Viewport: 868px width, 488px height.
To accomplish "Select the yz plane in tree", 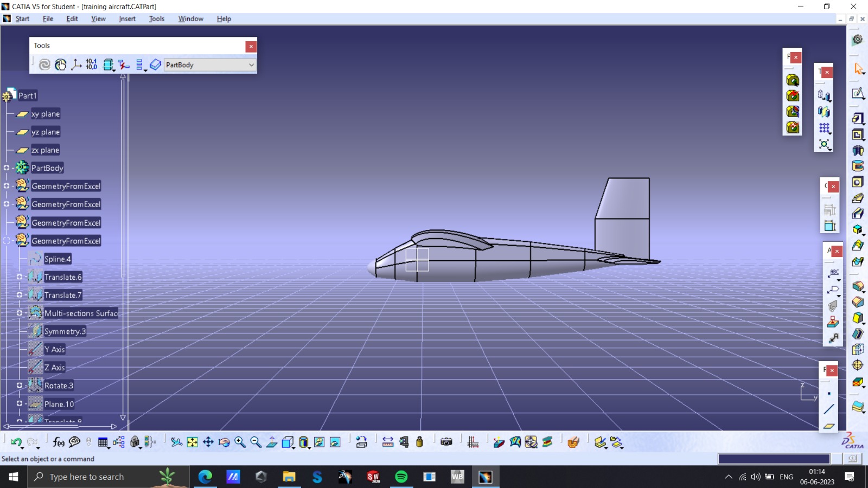I will (46, 132).
